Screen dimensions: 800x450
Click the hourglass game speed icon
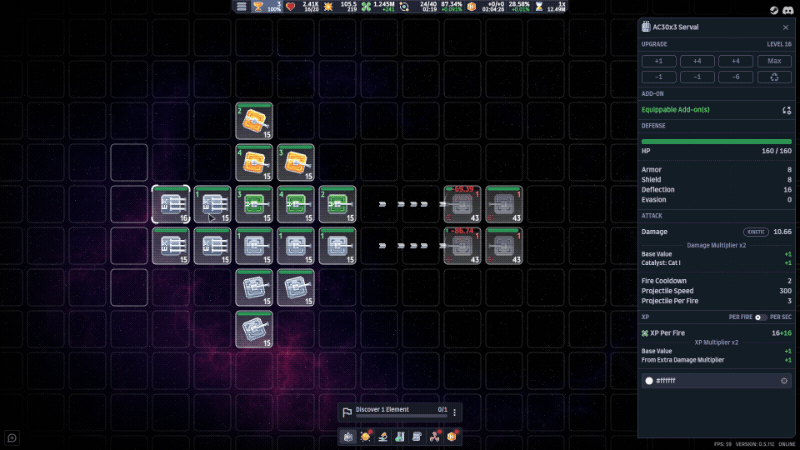(x=539, y=7)
